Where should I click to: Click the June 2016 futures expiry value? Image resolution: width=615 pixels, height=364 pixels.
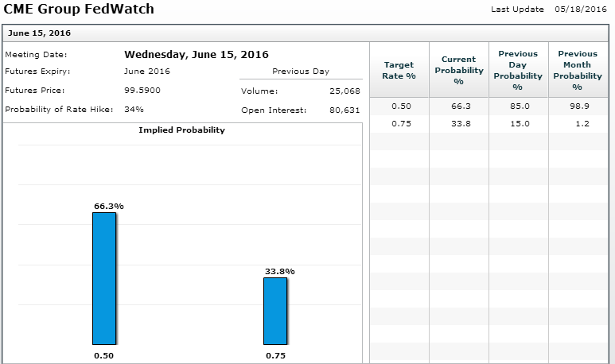click(147, 72)
